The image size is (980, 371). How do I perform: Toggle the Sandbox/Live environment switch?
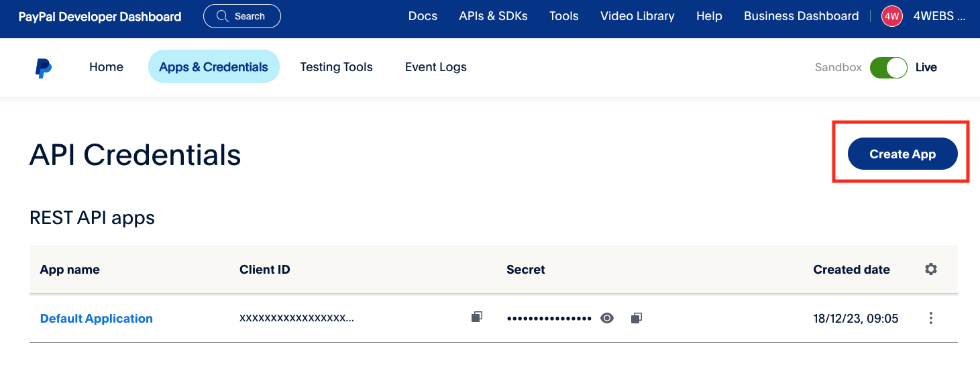(x=888, y=67)
